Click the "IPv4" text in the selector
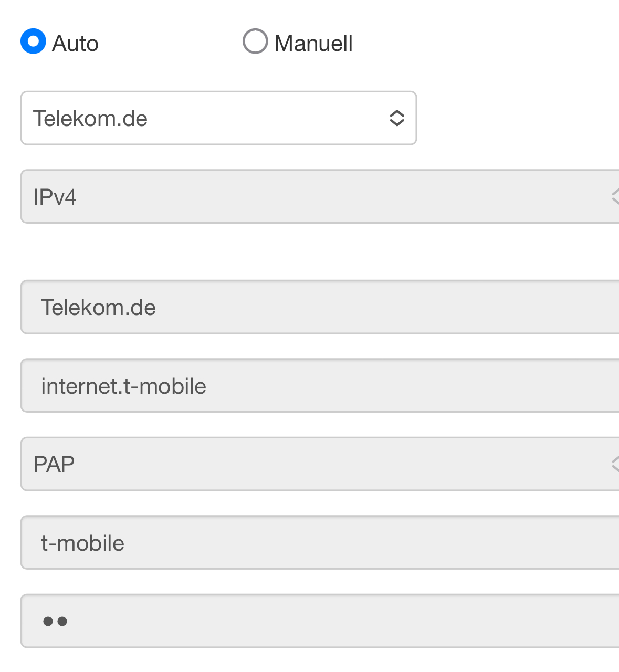The height and width of the screenshot is (672, 619). click(55, 197)
